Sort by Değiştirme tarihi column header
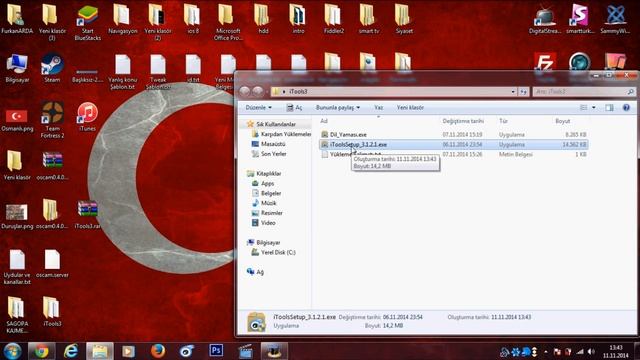The image size is (640, 360). pos(463,121)
